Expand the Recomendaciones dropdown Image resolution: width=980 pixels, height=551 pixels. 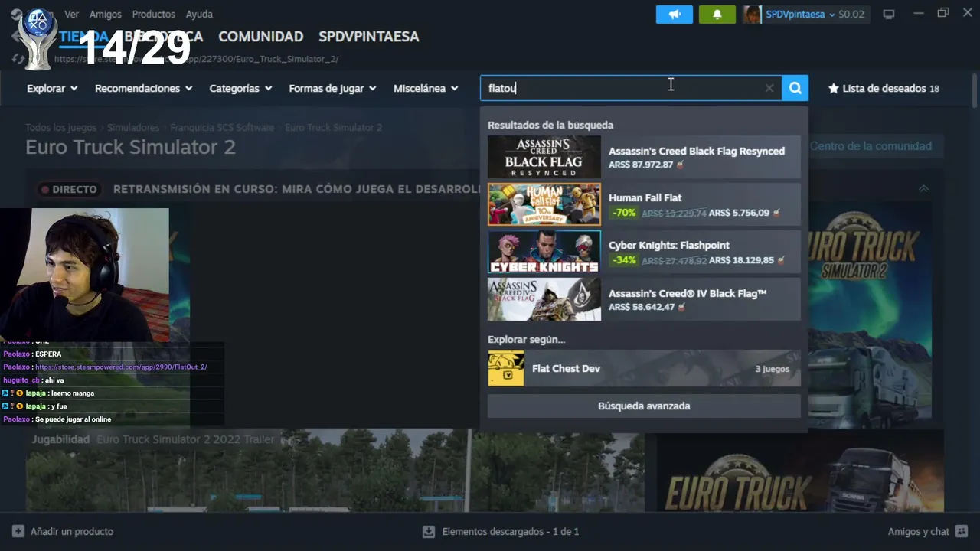[143, 88]
